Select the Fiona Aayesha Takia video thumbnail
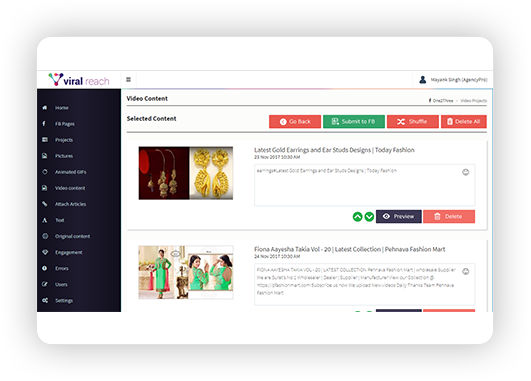The image size is (531, 381). coord(186,272)
